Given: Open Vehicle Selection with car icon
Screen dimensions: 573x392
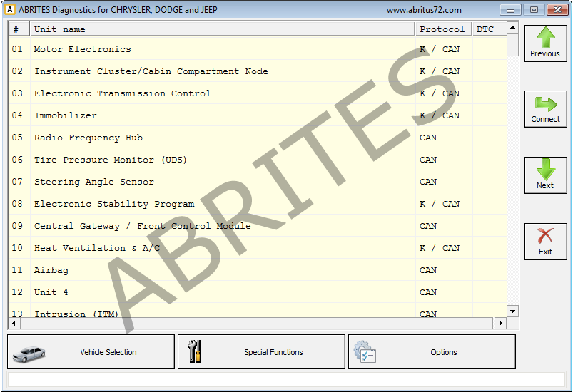Looking at the screenshot, I should pos(91,352).
